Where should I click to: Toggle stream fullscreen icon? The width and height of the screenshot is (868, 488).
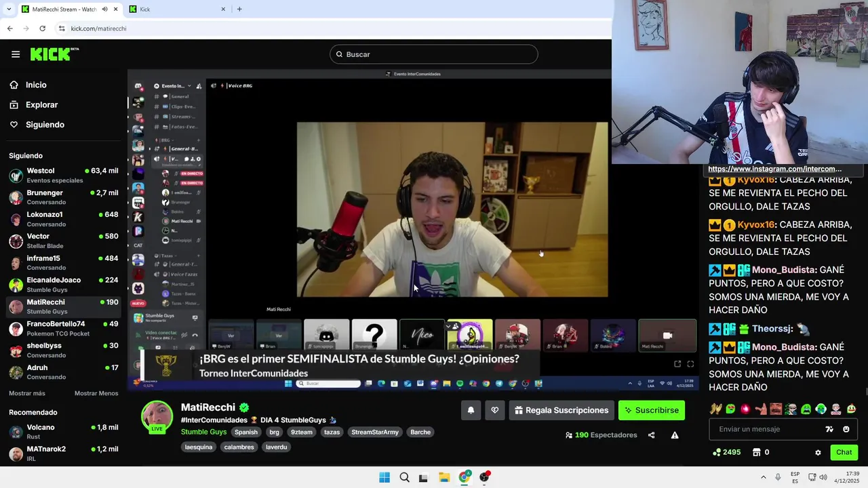coord(690,364)
